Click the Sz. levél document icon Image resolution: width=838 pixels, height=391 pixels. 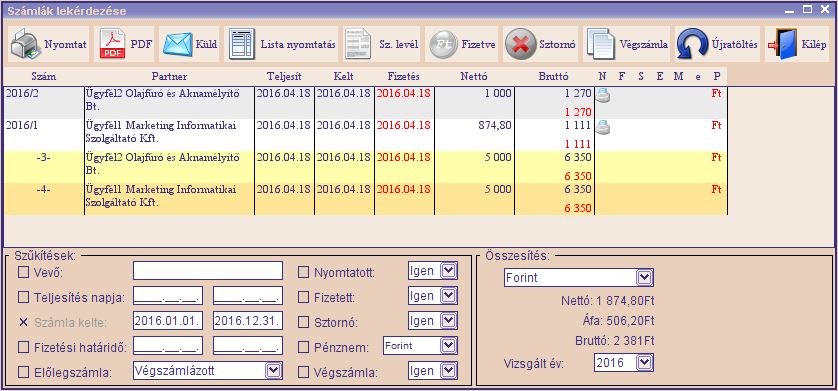(358, 44)
